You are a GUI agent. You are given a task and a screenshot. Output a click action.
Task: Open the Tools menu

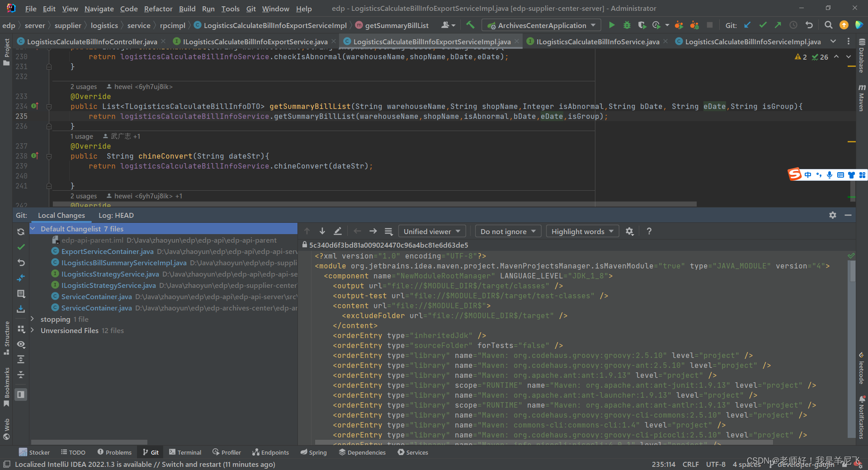tap(230, 9)
